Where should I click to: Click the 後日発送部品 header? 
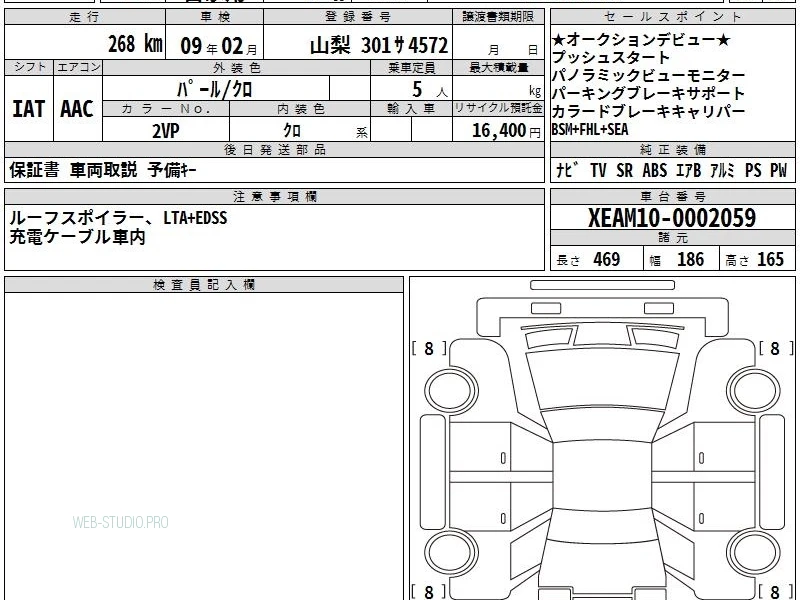pyautogui.click(x=275, y=149)
